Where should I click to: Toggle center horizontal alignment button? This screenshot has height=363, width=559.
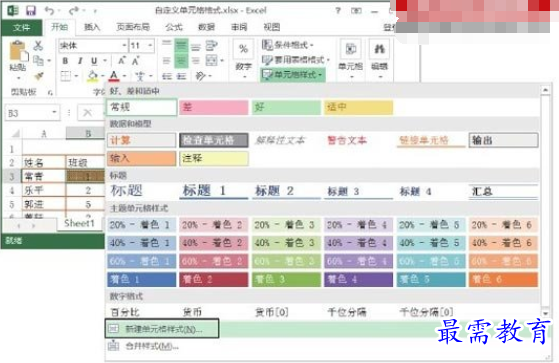pyautogui.click(x=181, y=61)
